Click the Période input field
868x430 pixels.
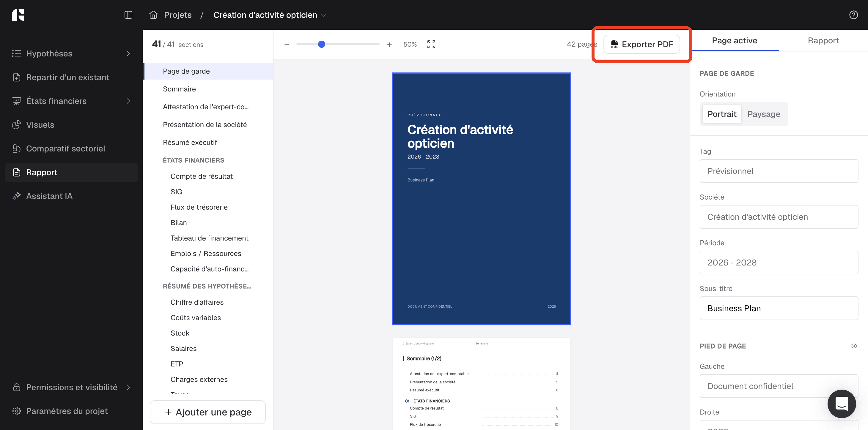click(x=779, y=262)
